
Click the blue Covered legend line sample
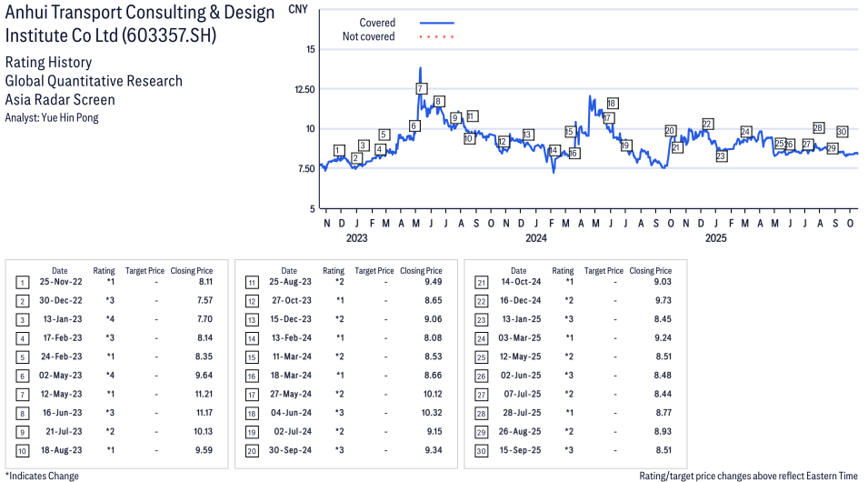coord(437,23)
